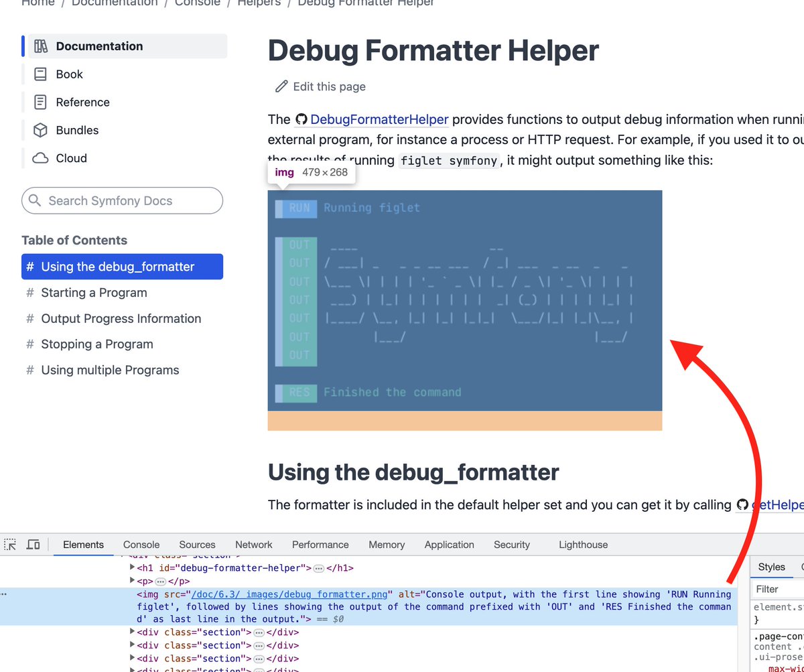Expand the h1 debug-formatter-helper node
The height and width of the screenshot is (672, 804).
point(133,567)
